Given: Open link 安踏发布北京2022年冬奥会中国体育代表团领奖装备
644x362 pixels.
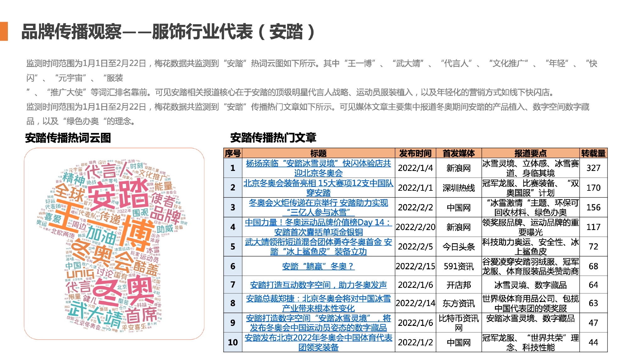Looking at the screenshot, I should (318, 342).
